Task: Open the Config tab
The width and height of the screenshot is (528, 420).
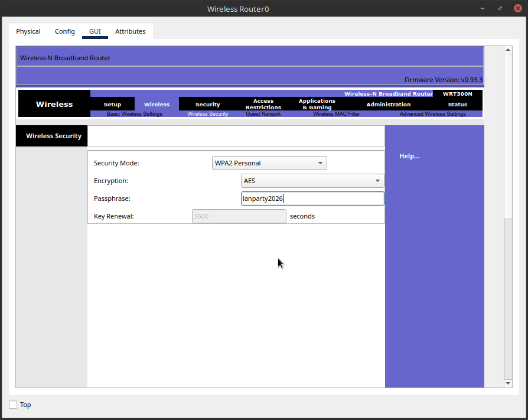Action: click(65, 31)
